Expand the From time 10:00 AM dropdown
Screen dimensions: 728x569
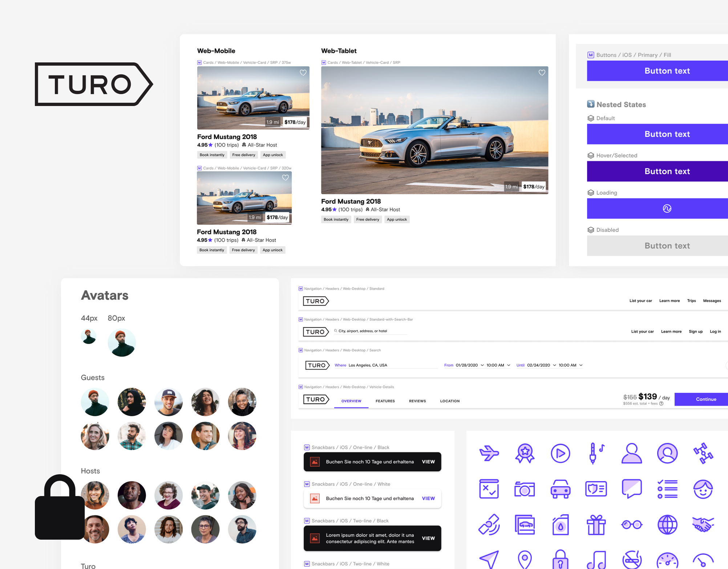pyautogui.click(x=498, y=365)
